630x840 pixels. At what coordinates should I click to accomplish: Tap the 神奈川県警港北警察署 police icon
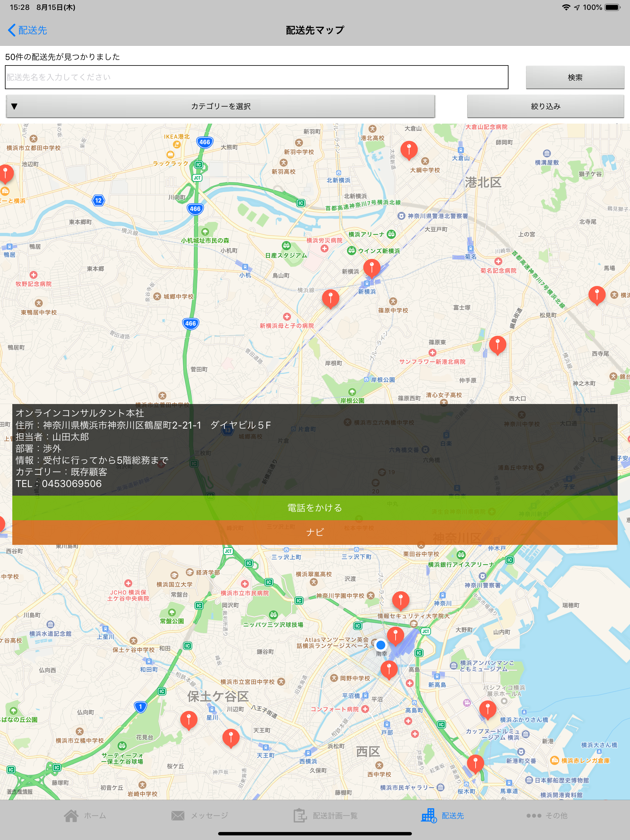click(x=401, y=216)
